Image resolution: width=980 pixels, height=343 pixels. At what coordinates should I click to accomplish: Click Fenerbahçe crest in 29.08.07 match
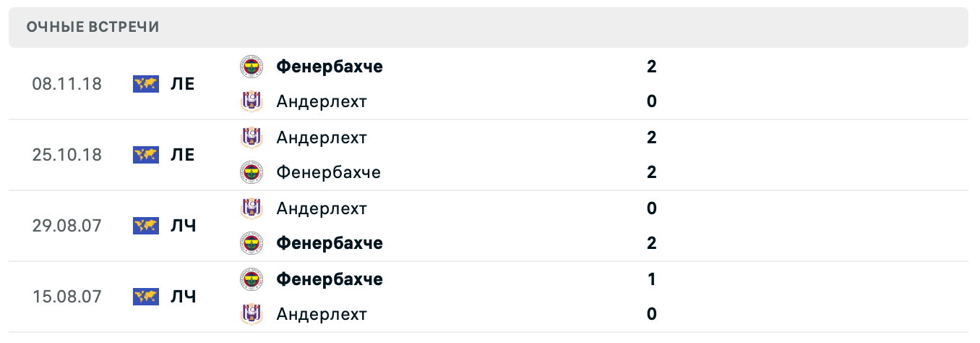(x=252, y=243)
